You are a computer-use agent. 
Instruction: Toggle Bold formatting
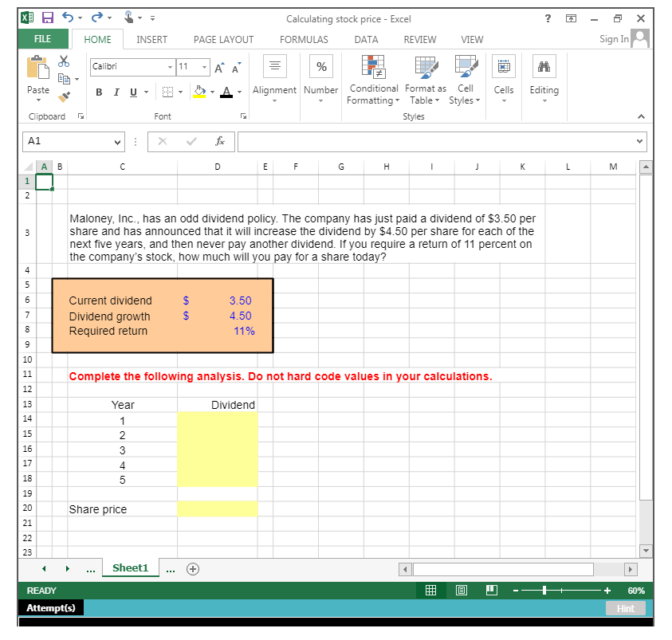click(x=99, y=92)
